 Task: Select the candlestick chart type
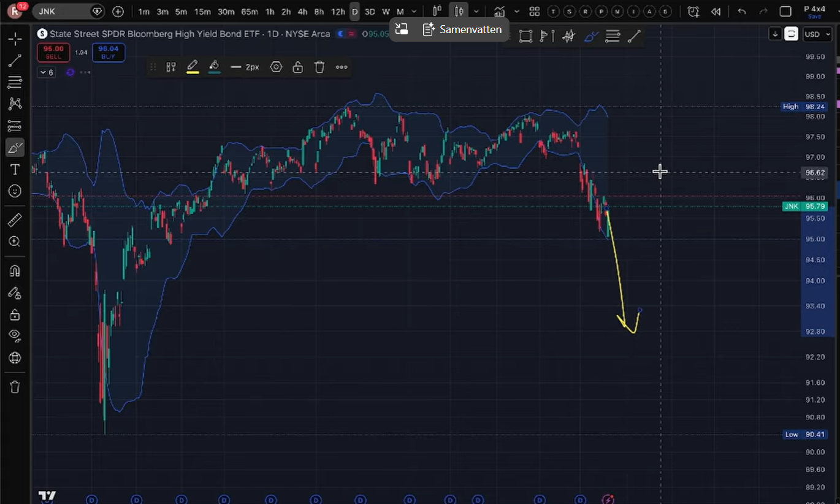[458, 11]
